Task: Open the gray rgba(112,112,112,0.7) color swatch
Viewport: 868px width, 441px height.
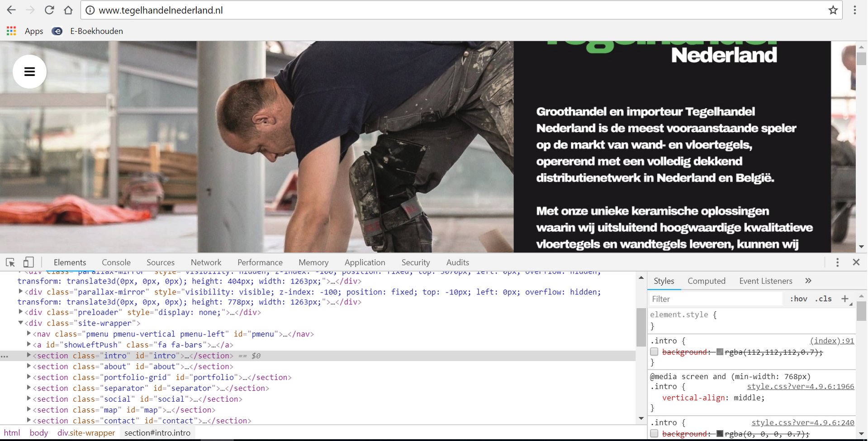Action: tap(720, 352)
